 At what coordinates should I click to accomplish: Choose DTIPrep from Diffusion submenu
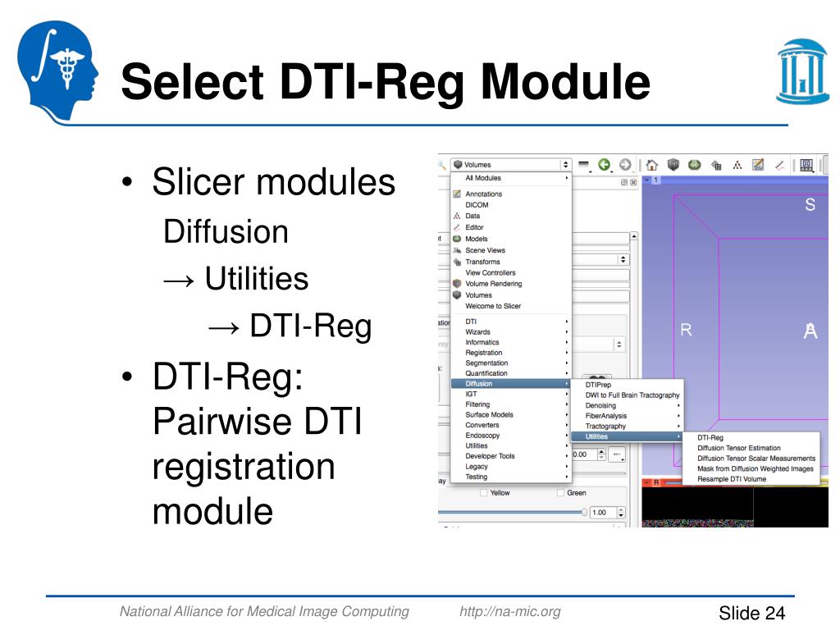tap(628, 385)
